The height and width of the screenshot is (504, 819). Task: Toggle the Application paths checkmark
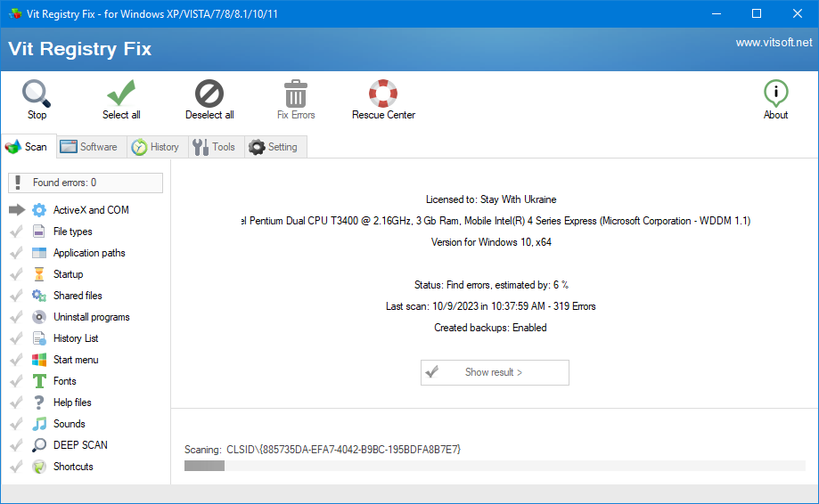click(x=16, y=253)
